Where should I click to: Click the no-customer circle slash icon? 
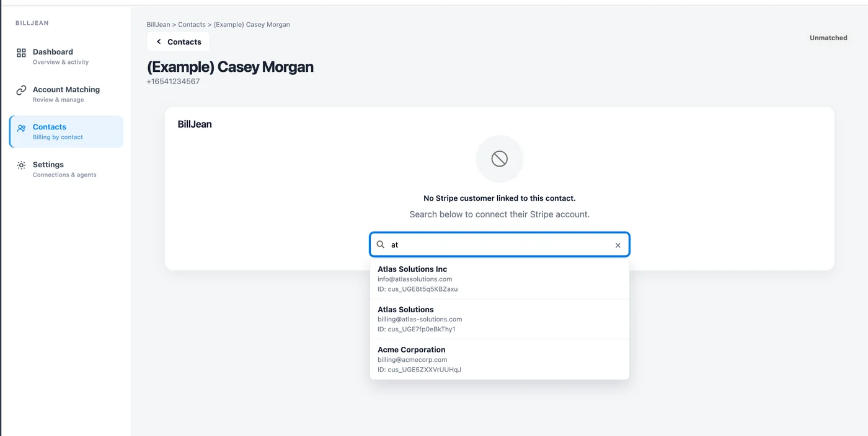point(500,159)
